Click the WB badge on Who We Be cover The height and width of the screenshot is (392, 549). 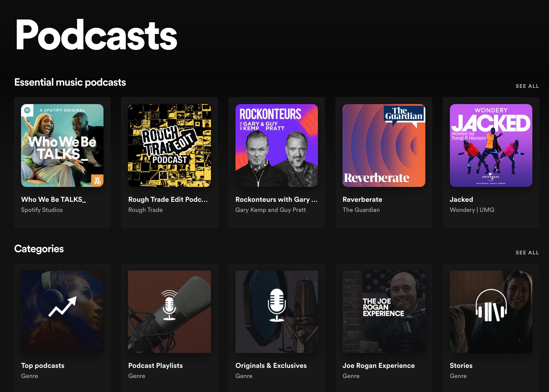(97, 180)
